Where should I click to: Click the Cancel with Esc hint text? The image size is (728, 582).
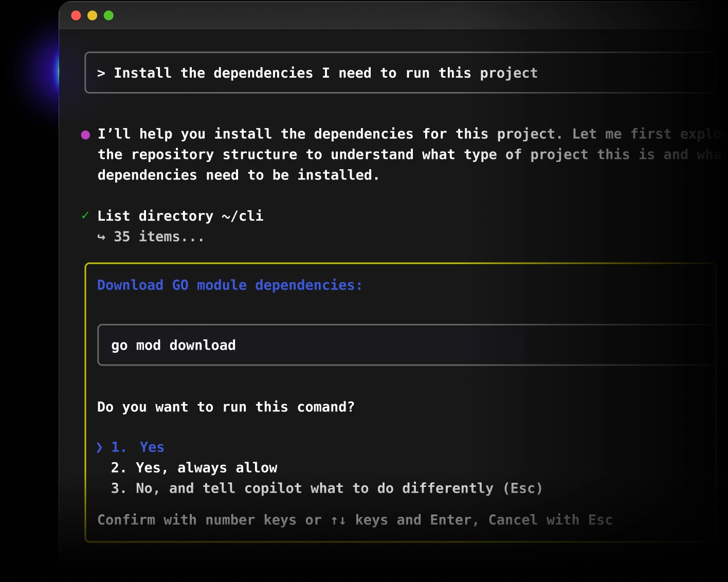(x=550, y=520)
